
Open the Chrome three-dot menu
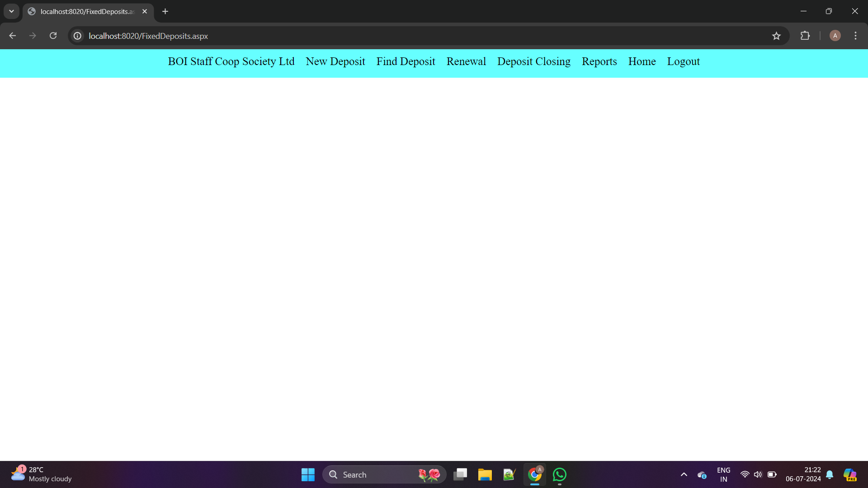[855, 36]
